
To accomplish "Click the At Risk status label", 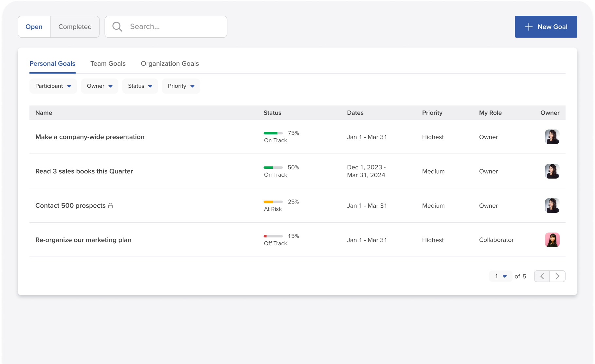I will 273,209.
